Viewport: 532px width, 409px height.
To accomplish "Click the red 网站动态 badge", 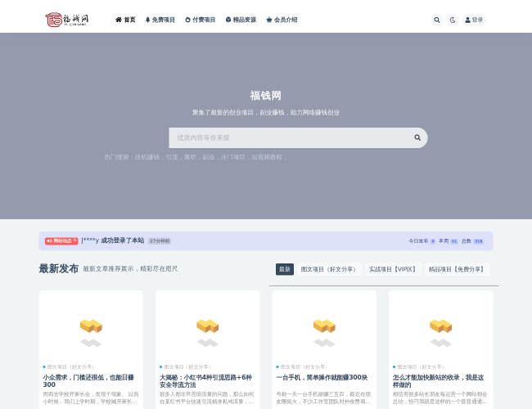I will [x=61, y=241].
